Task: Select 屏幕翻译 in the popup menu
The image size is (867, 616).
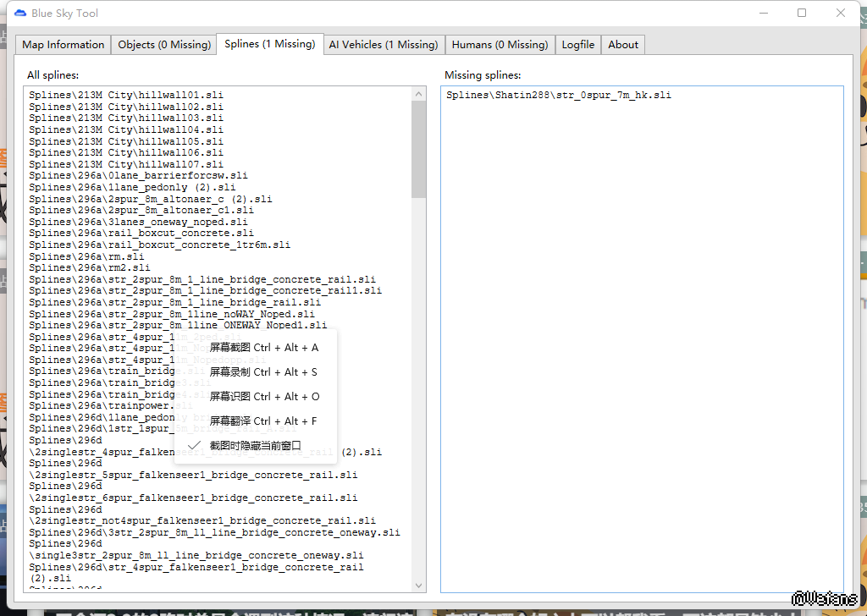Action: pos(263,421)
